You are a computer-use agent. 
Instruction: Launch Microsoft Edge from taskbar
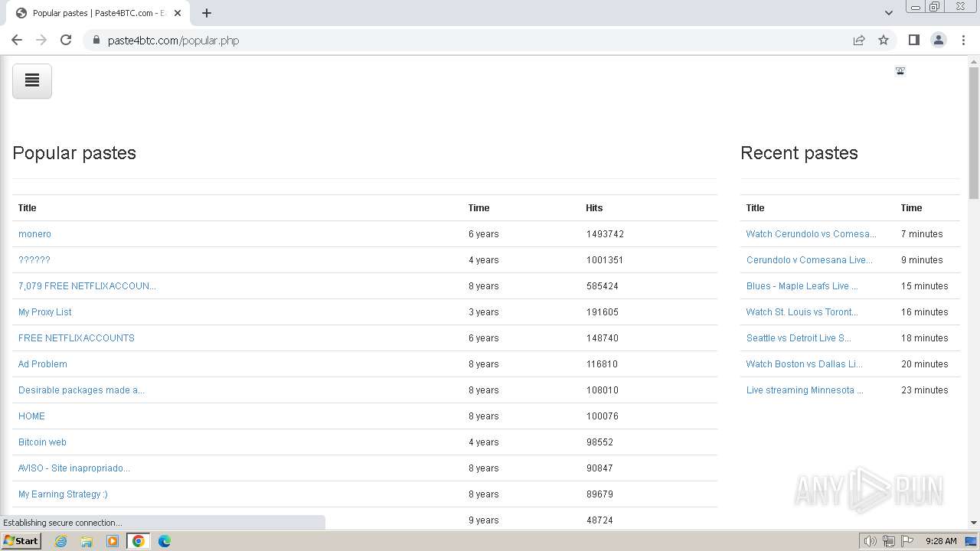tap(165, 541)
